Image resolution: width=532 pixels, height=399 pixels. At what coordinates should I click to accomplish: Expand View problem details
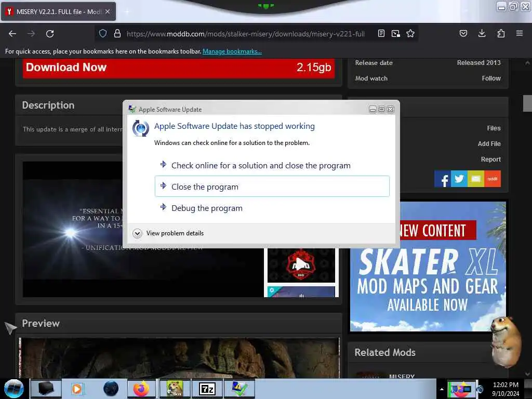(168, 233)
